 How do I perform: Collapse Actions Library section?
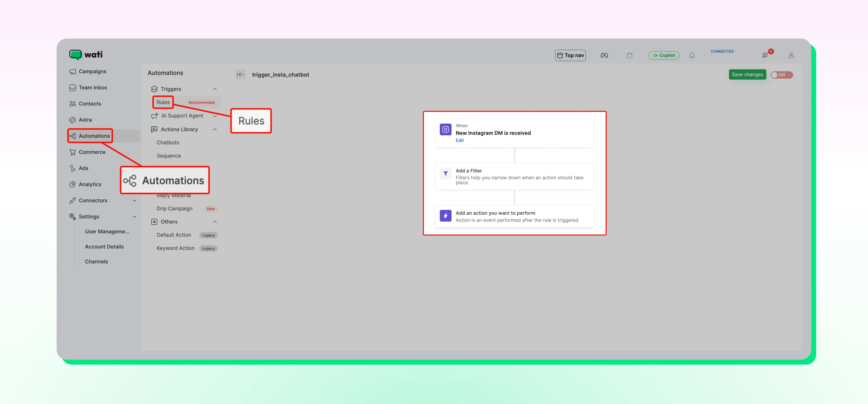(x=215, y=130)
